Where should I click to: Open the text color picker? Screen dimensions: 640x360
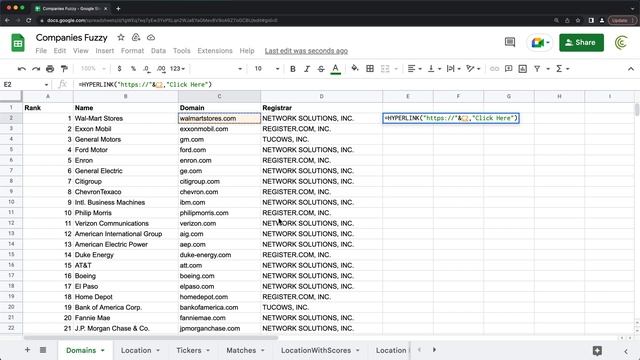336,69
